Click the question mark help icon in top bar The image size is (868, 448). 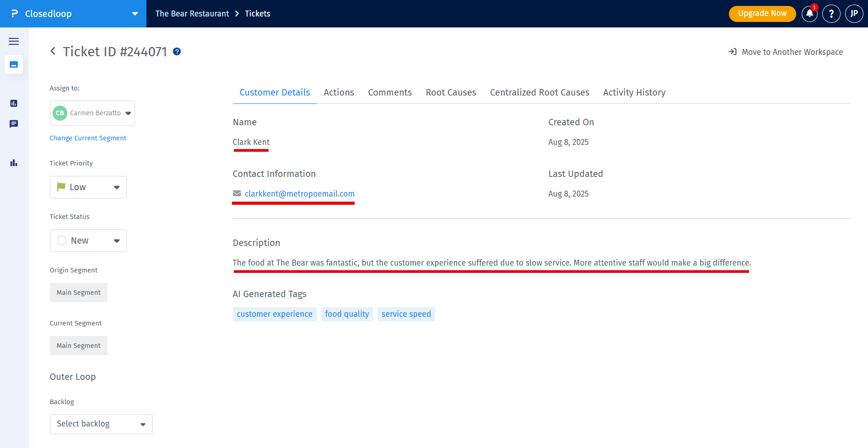(x=831, y=14)
